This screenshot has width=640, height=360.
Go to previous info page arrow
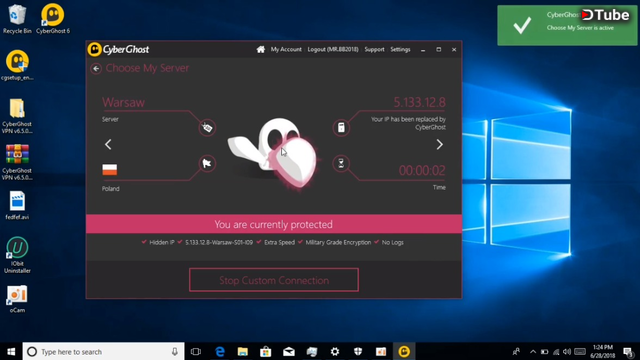click(108, 144)
